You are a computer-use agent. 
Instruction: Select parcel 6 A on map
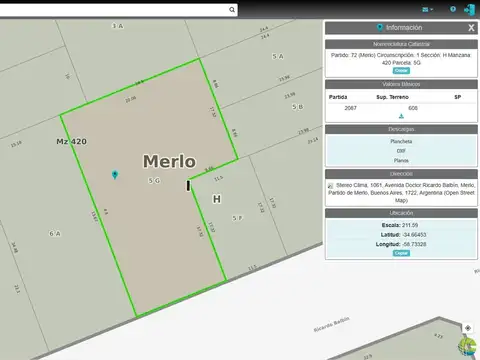(x=55, y=234)
